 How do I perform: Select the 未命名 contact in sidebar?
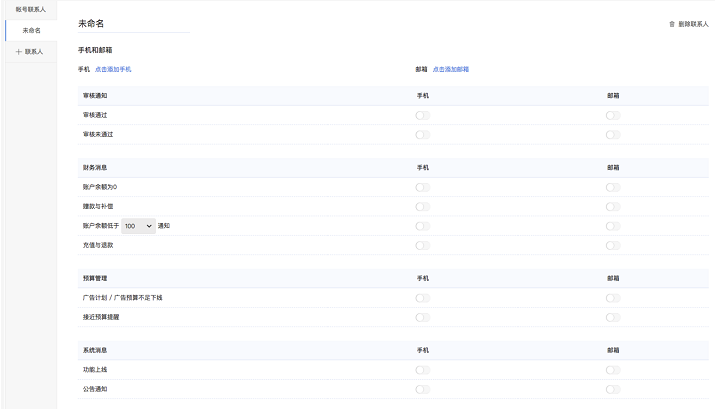pos(32,30)
